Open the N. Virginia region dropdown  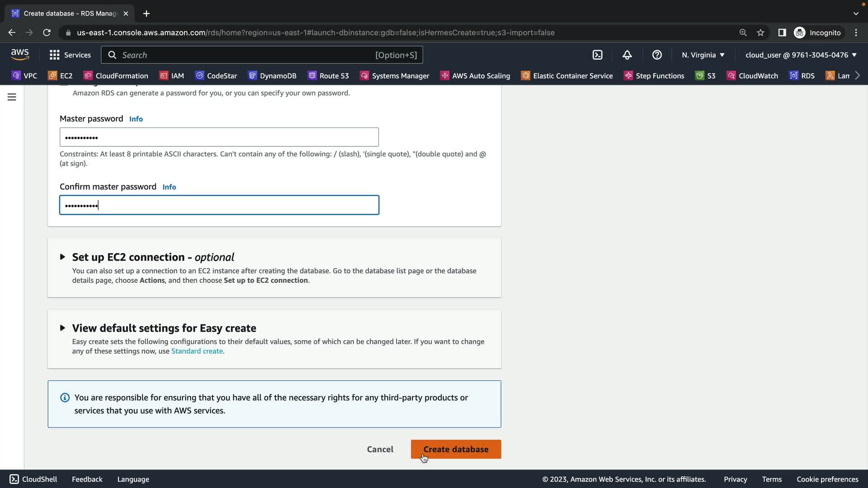(x=703, y=55)
